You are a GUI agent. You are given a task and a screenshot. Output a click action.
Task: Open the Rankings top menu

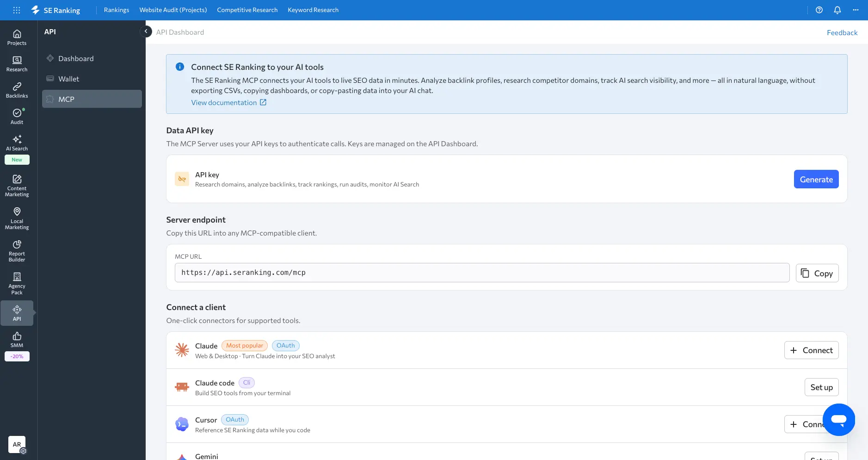[117, 10]
